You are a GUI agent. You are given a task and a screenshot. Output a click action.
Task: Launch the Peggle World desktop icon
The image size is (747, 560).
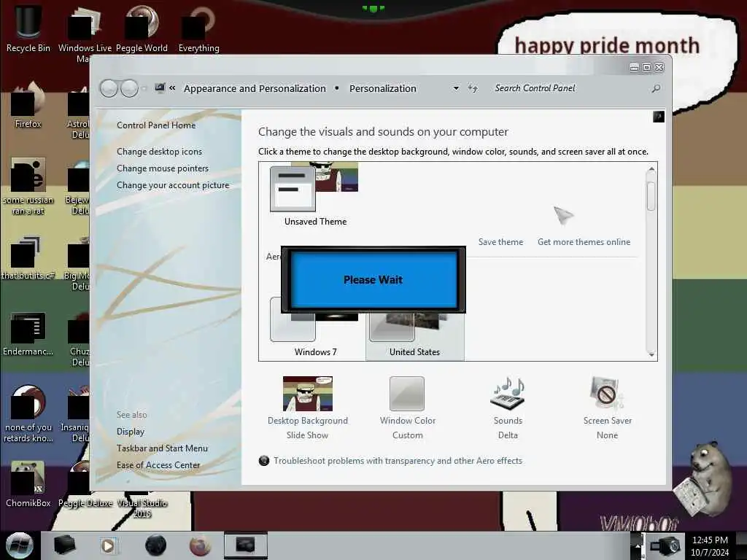142,28
